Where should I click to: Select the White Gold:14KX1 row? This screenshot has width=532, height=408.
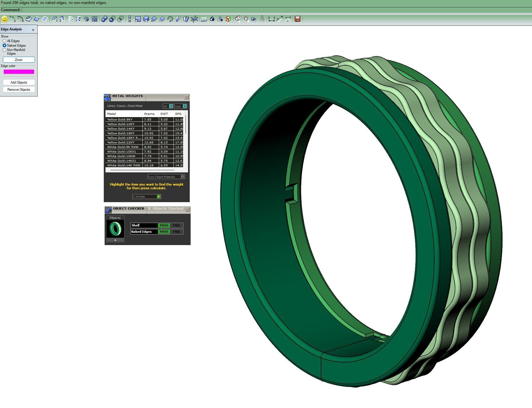pyautogui.click(x=144, y=161)
